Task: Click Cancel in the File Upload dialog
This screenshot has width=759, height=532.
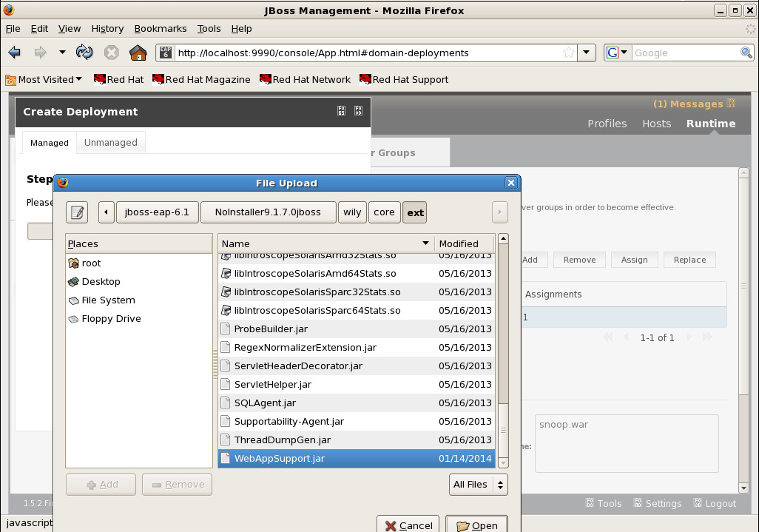Action: pos(408,525)
